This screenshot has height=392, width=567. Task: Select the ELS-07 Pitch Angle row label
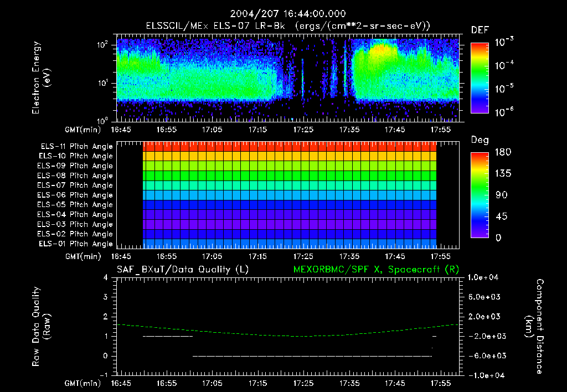[x=75, y=185]
